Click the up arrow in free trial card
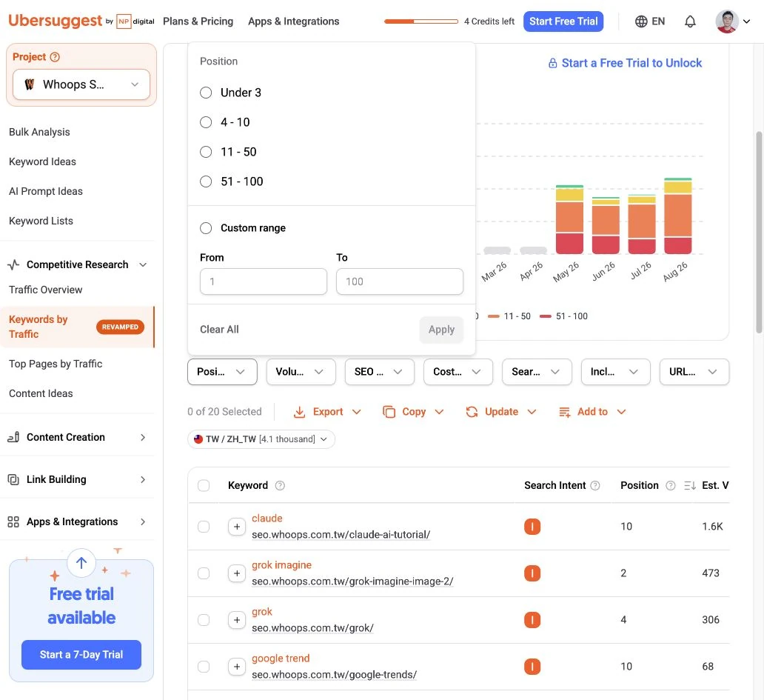This screenshot has width=764, height=700. coord(81,563)
